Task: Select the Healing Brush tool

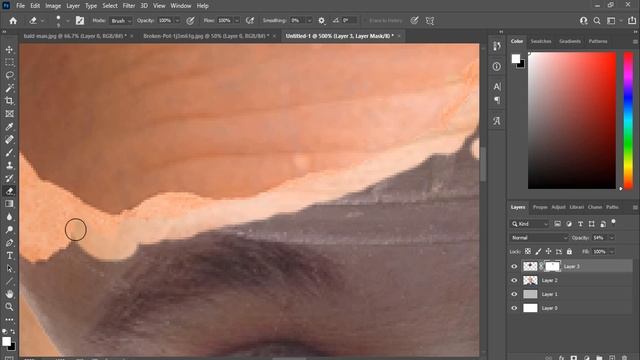Action: click(9, 140)
